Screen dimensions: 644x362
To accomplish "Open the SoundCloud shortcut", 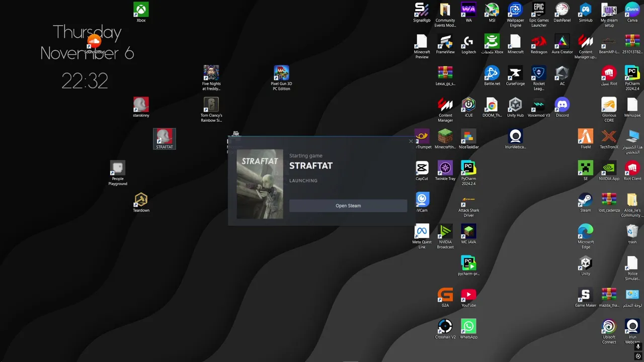I will click(x=94, y=43).
